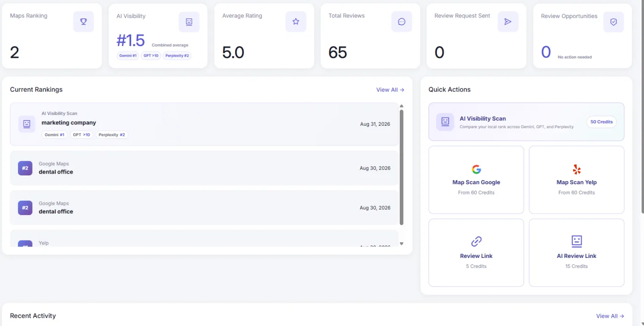Viewport: 644px width, 326px height.
Task: Select the Review Link chain icon
Action: (476, 241)
